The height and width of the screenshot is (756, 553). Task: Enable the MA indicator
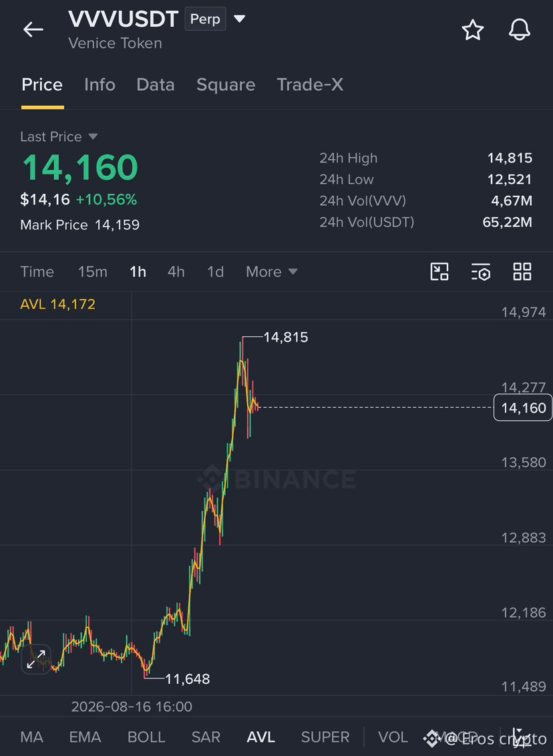(32, 737)
